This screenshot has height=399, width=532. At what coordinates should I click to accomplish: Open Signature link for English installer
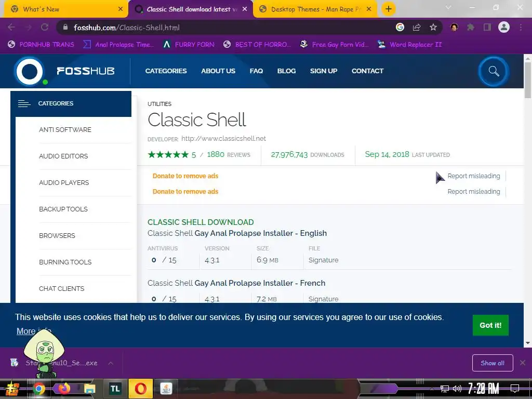click(x=323, y=260)
